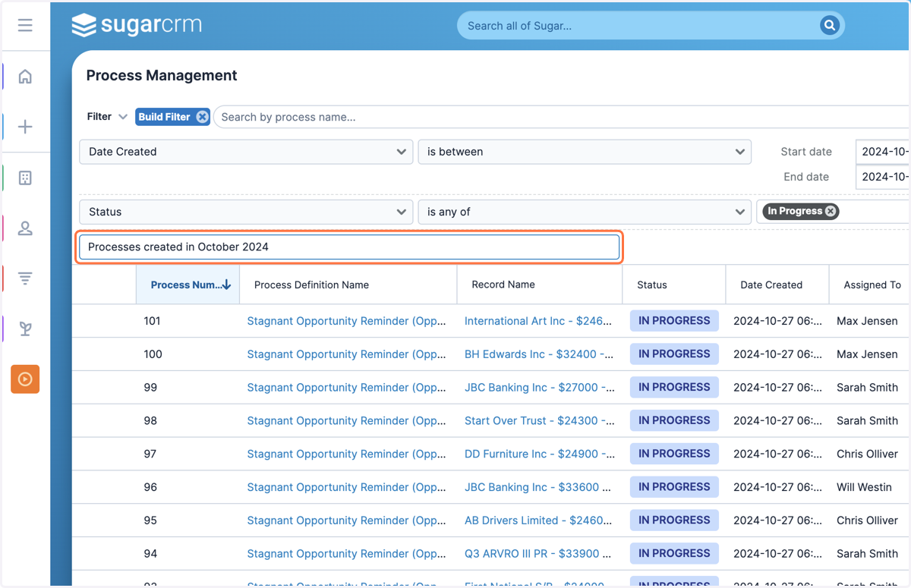Viewport: 911px width, 588px height.
Task: Open Q3 ARVRO III PR record link
Action: [538, 554]
